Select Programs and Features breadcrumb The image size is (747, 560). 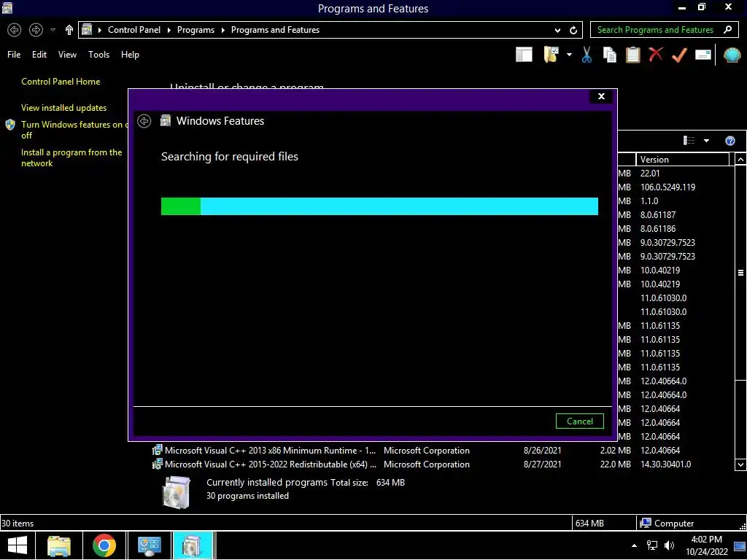275,30
